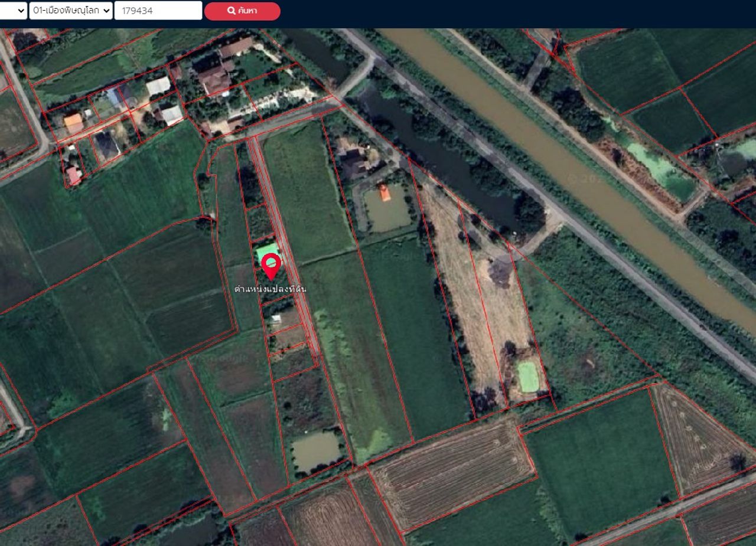Screen dimensions: 756x546
Task: Click the orange-roofed house in the top-left village
Action: coord(74,123)
